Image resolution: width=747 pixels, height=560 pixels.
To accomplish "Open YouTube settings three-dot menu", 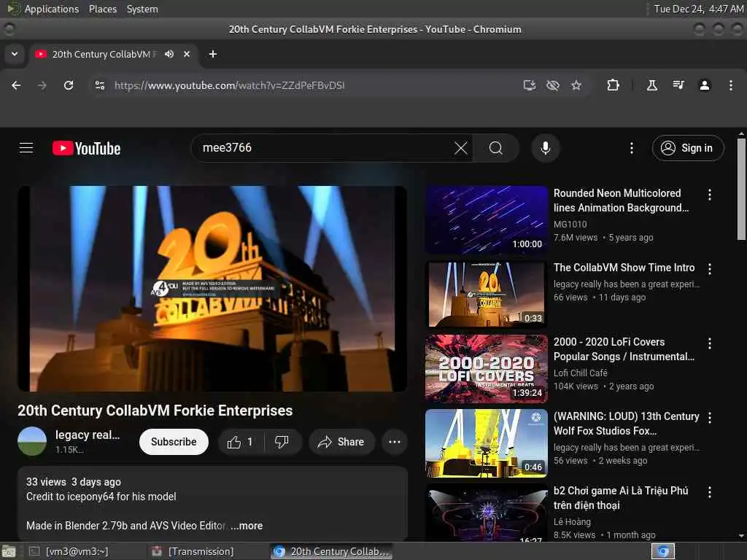I will click(632, 148).
